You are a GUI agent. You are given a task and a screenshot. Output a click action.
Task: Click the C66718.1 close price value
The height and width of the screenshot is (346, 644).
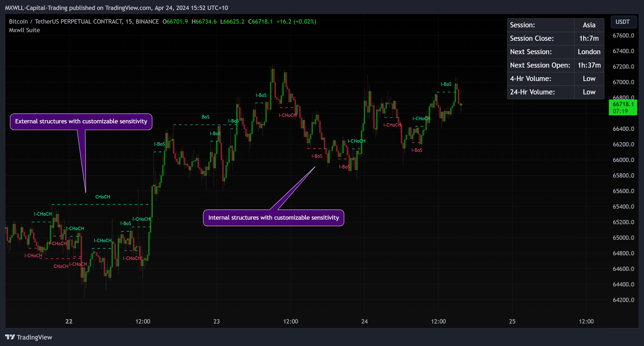pyautogui.click(x=260, y=21)
